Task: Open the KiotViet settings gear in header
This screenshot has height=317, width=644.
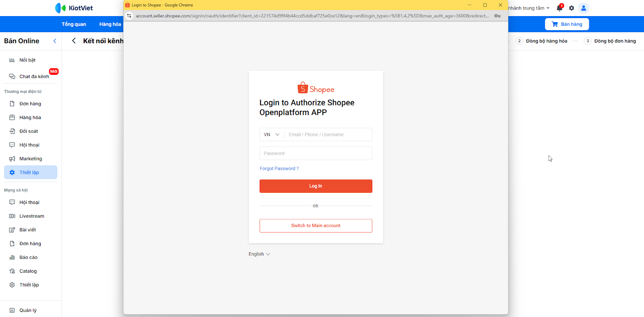Action: (572, 8)
